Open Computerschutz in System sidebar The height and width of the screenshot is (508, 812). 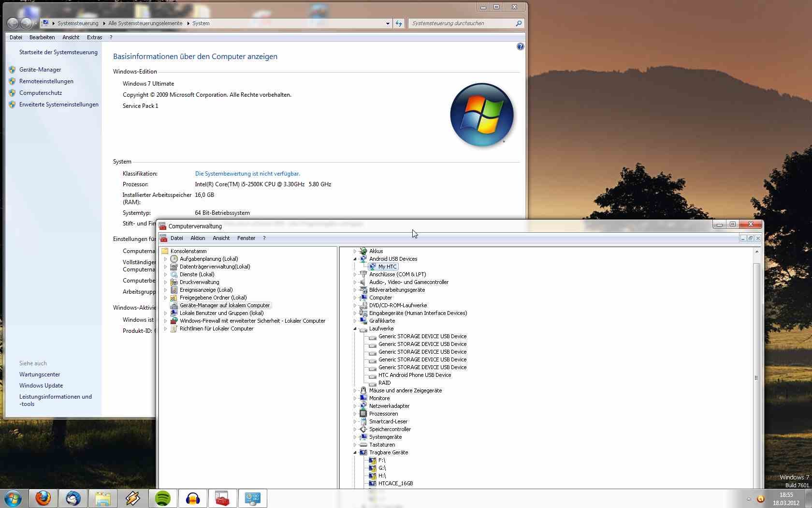[41, 93]
